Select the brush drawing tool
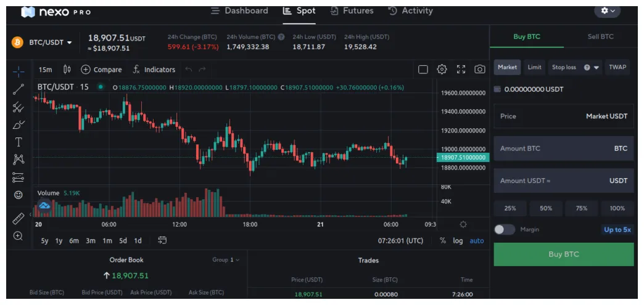The image size is (644, 305). click(x=19, y=125)
